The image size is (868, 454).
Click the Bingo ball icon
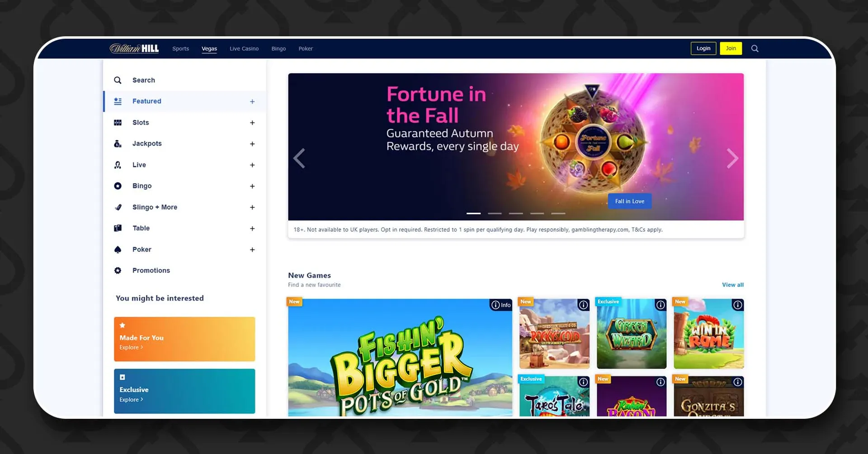click(x=118, y=186)
